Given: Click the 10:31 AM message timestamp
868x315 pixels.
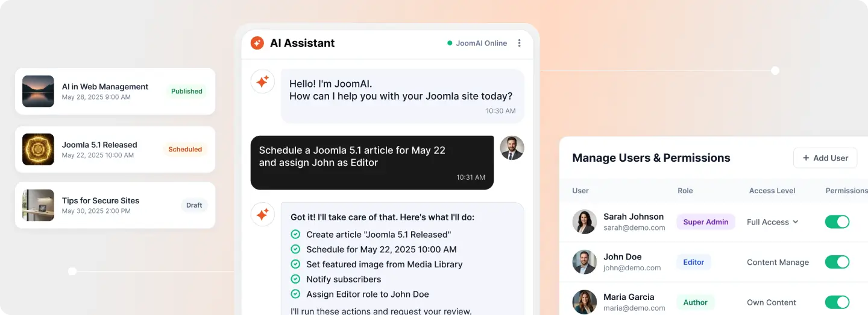Looking at the screenshot, I should click(x=471, y=177).
